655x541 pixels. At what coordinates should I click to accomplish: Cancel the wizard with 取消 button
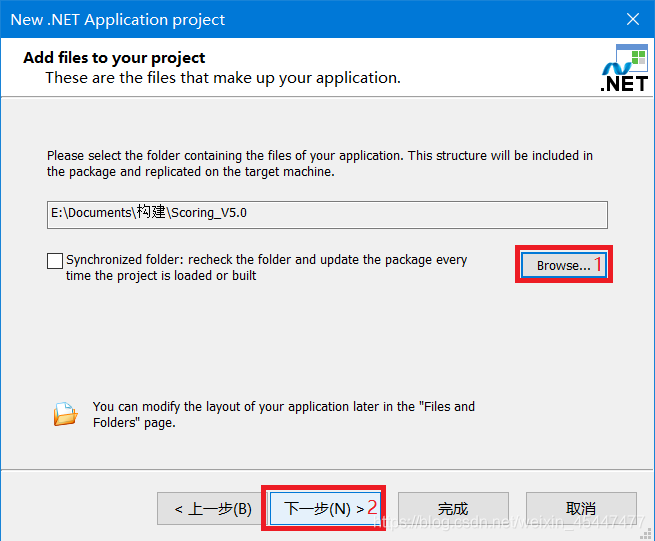click(581, 508)
